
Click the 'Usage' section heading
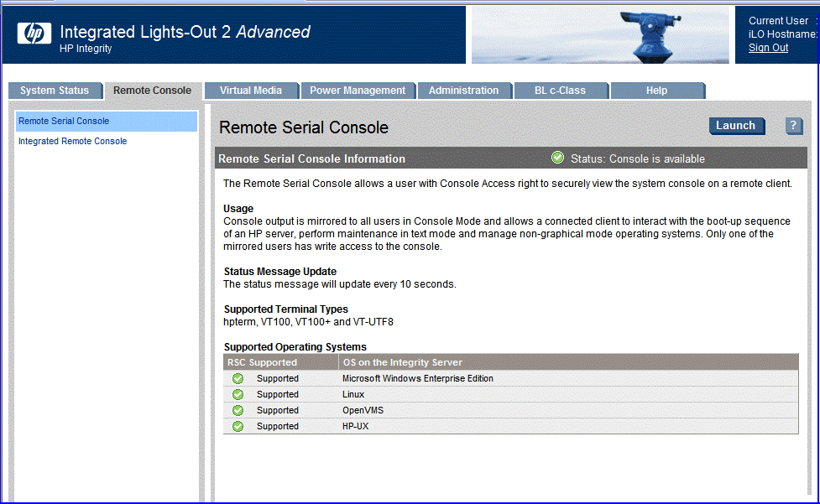pos(238,208)
